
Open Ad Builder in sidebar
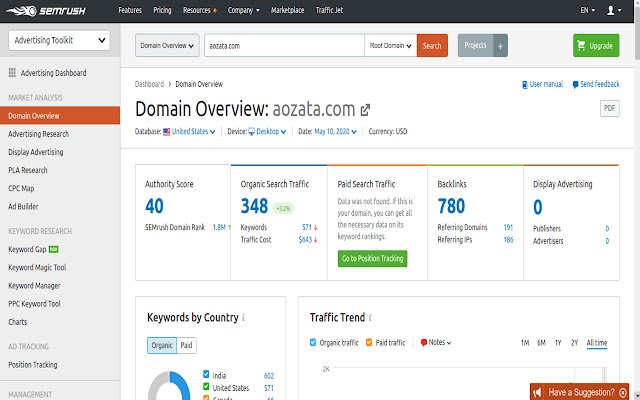point(23,207)
